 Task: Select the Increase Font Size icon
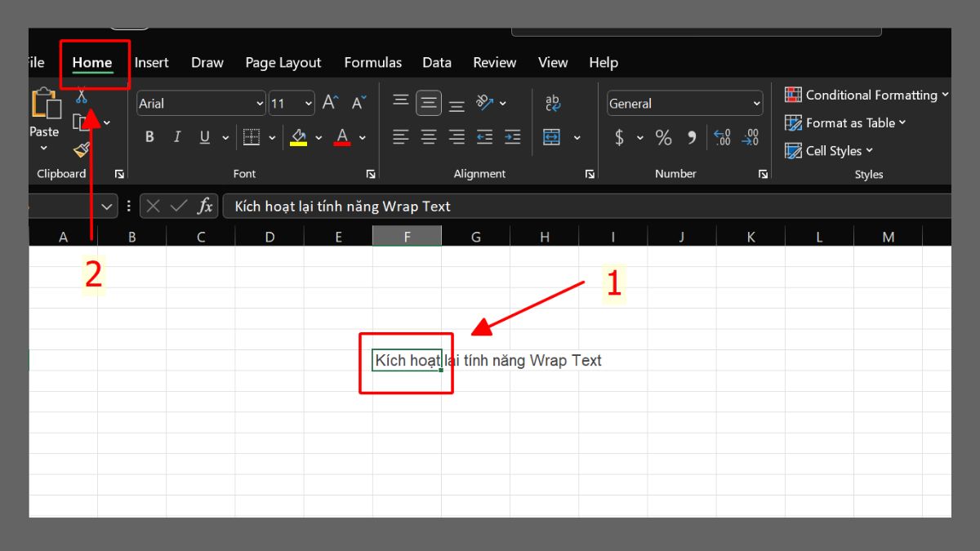pyautogui.click(x=328, y=102)
